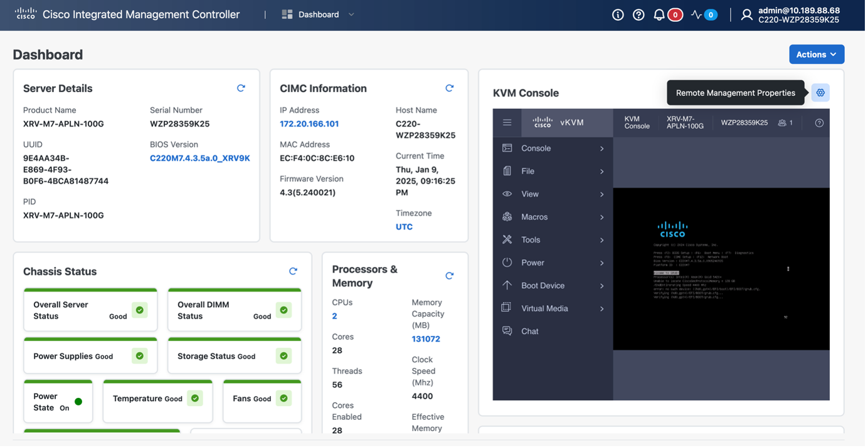Click the health activity pulse icon
868x448 pixels.
point(696,15)
